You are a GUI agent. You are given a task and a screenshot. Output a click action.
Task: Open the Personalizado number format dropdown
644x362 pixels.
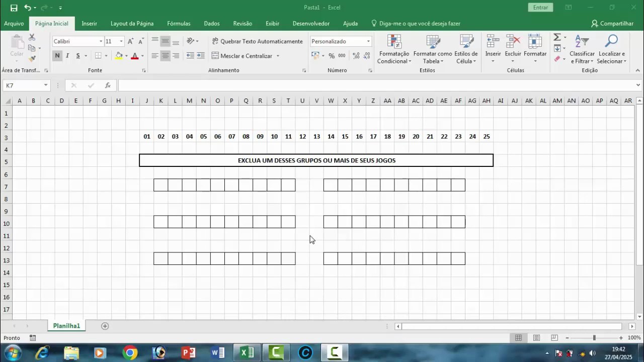tap(368, 41)
